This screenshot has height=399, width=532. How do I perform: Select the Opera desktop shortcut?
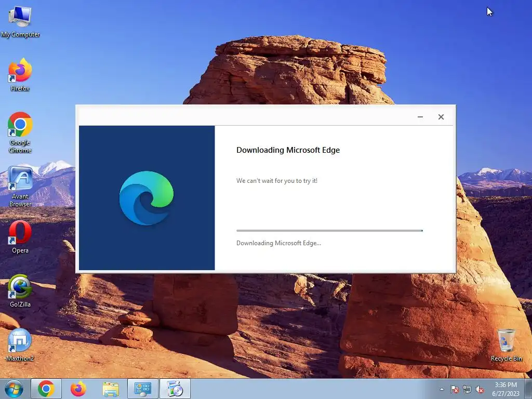[20, 237]
